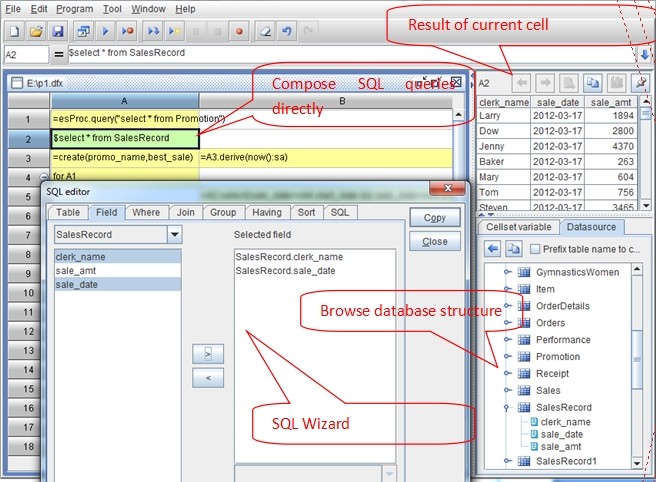Click the pin icon in result panel
This screenshot has width=656, height=482.
(641, 83)
